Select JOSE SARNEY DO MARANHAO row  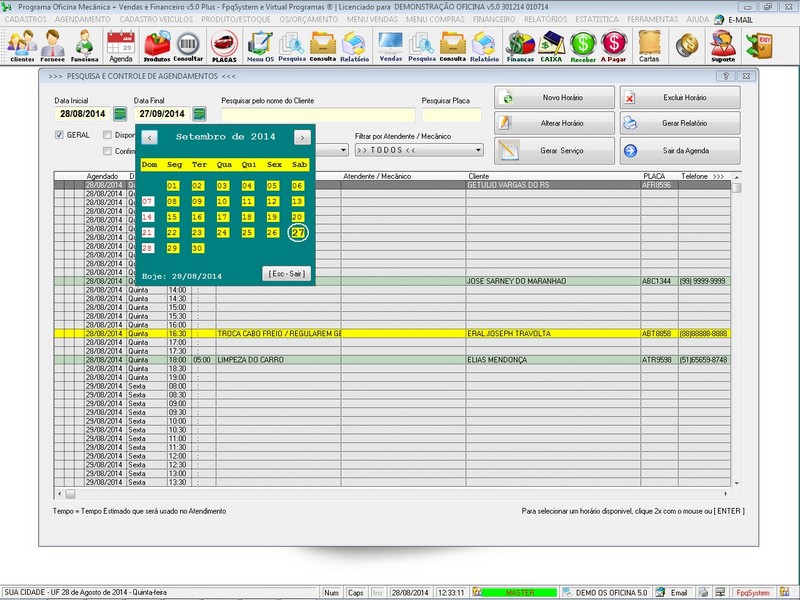(392, 281)
